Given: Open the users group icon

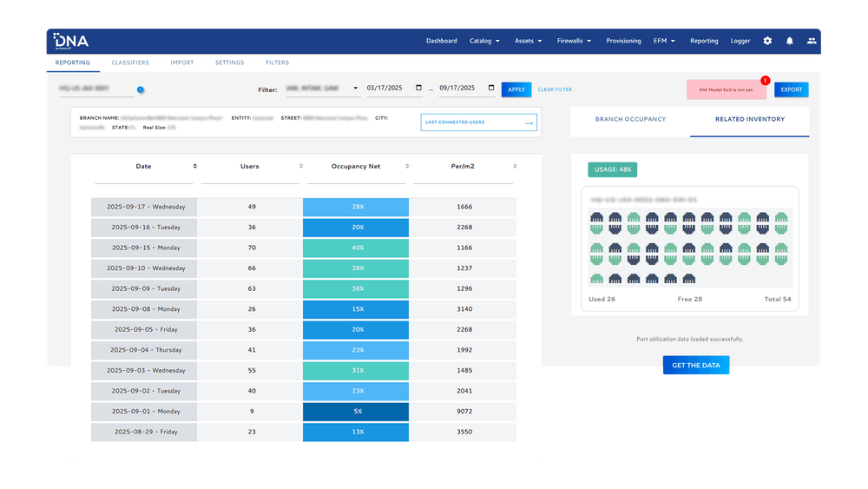Looking at the screenshot, I should point(812,41).
